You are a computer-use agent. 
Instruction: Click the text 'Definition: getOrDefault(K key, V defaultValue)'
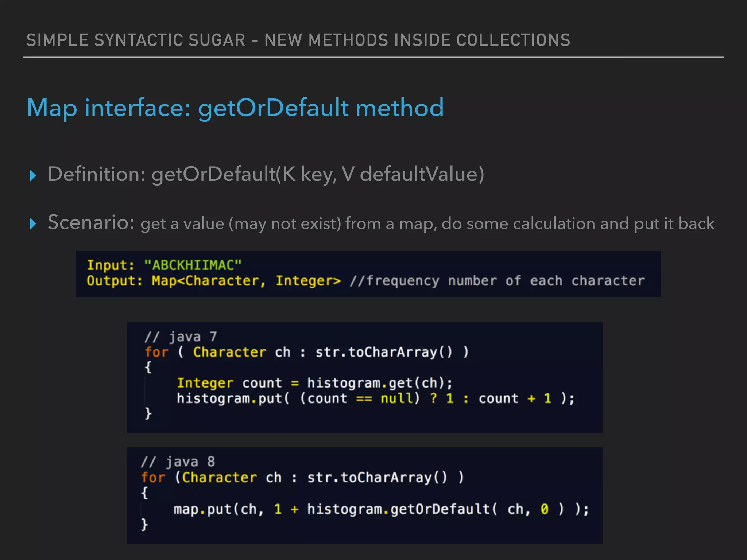266,174
